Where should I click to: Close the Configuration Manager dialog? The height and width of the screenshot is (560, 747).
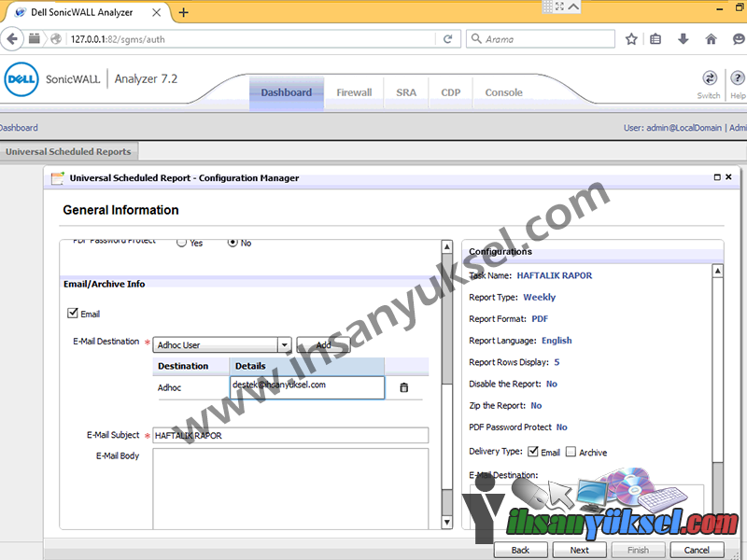(728, 177)
